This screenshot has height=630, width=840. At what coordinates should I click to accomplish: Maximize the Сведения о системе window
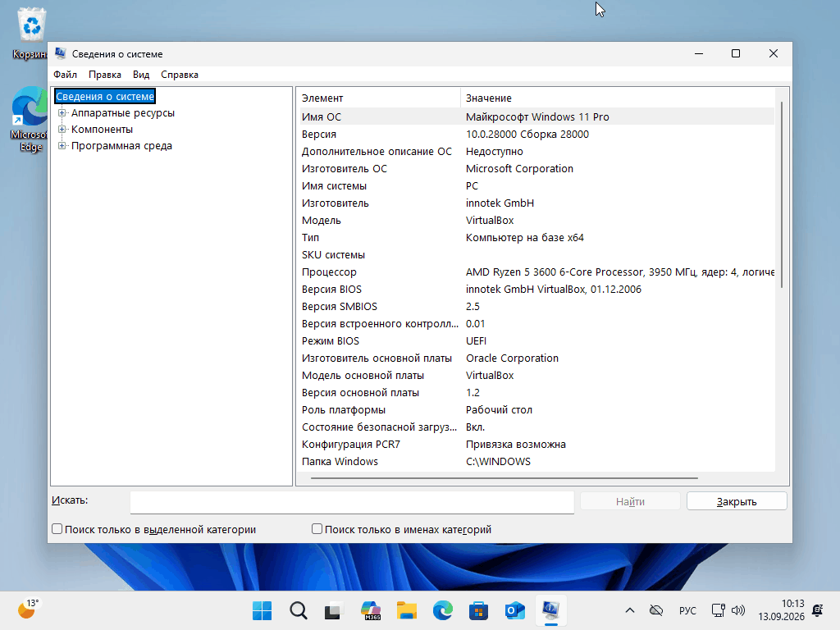point(736,53)
